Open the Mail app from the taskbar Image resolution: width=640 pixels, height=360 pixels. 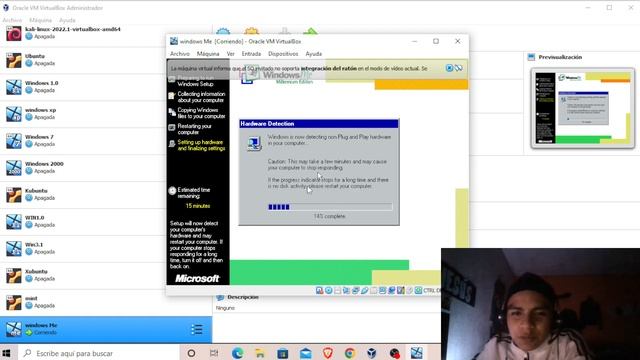tap(305, 353)
